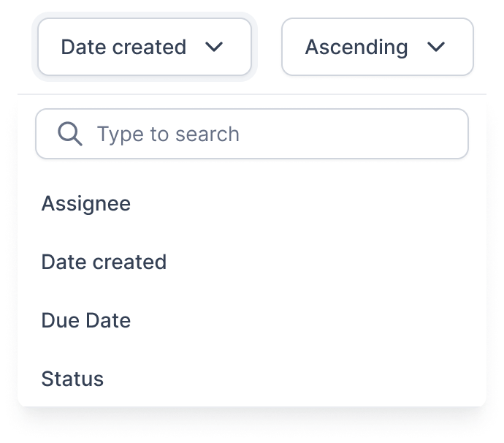Viewport: 504px width, 443px height.
Task: Collapse the open sort field dropdown list
Action: [145, 47]
